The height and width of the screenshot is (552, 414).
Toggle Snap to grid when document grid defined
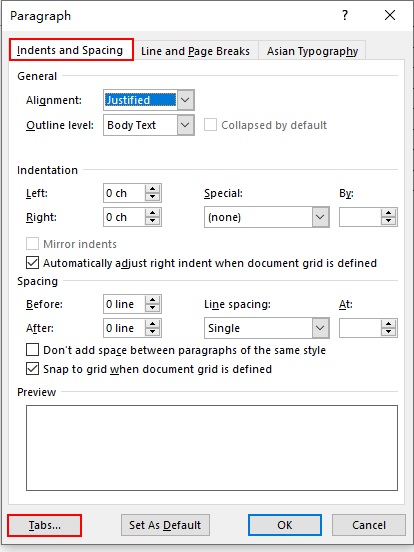[32, 369]
